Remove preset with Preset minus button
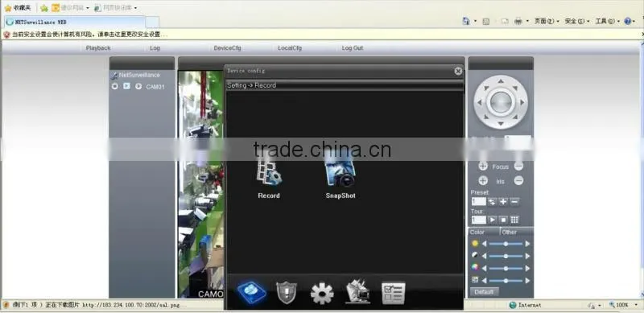 click(514, 202)
